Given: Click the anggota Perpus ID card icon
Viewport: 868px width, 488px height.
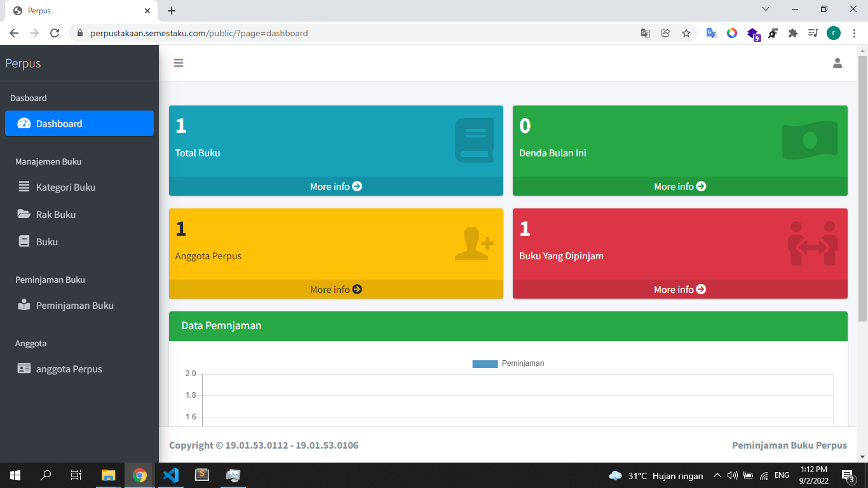Looking at the screenshot, I should coord(24,369).
